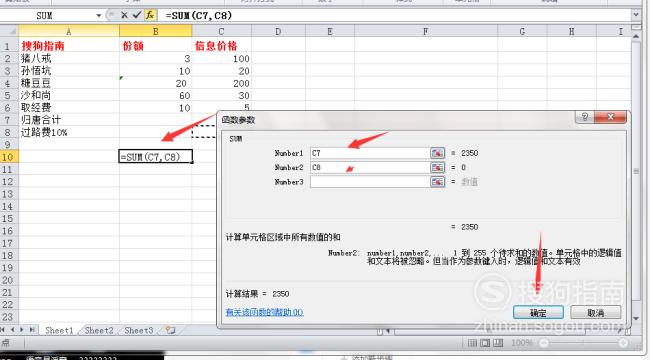The width and height of the screenshot is (650, 360).
Task: Click the zoom slider in the status bar
Action: pyautogui.click(x=584, y=343)
